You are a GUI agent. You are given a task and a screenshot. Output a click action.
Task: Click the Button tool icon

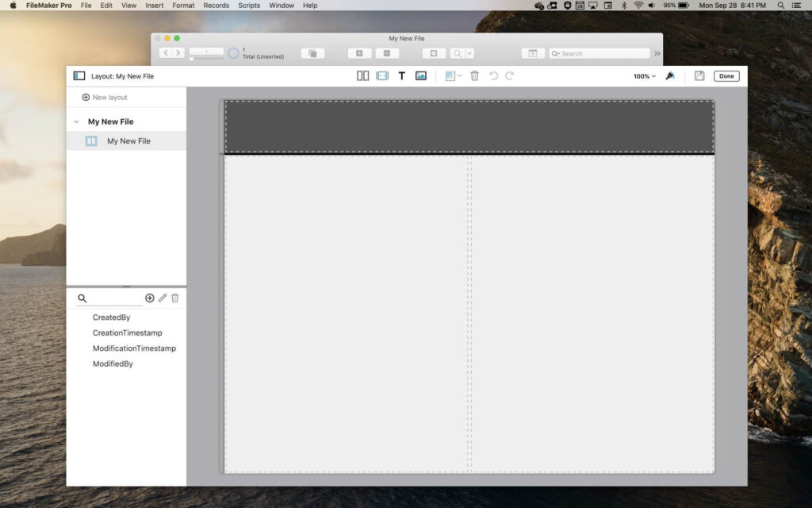(381, 75)
